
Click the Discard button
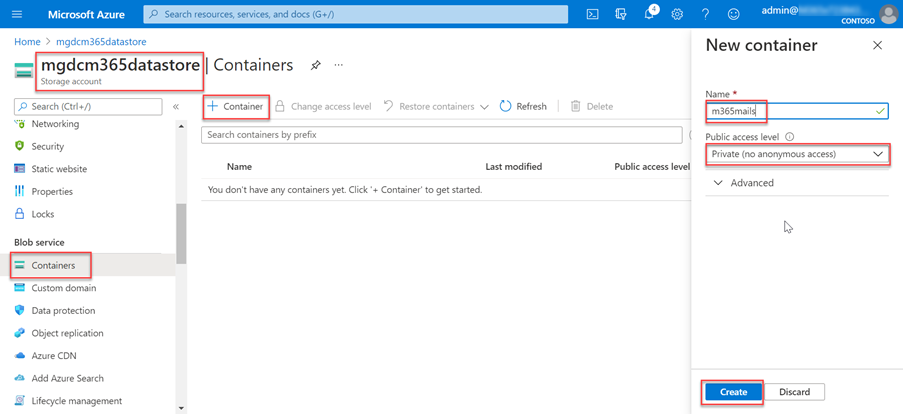(x=795, y=392)
